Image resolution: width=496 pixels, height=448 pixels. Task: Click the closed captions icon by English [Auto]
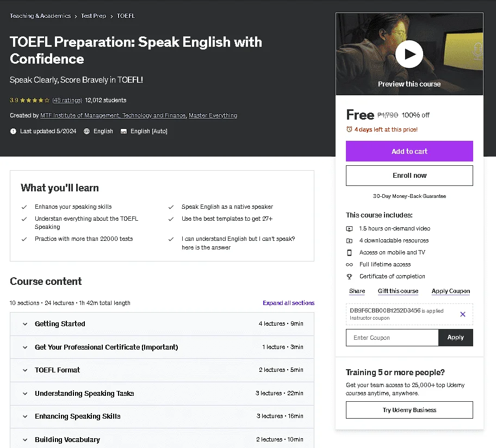tap(123, 131)
